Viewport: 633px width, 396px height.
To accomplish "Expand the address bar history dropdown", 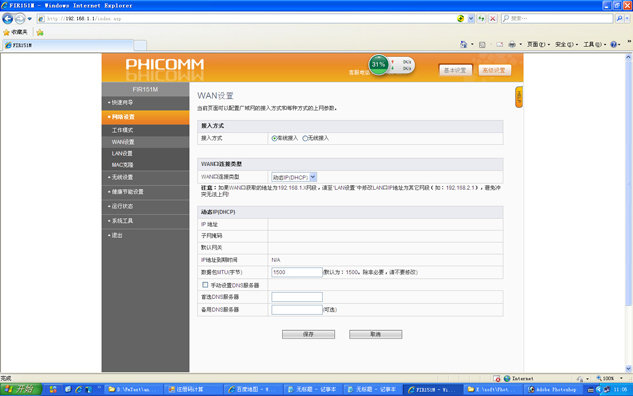I will (x=471, y=19).
